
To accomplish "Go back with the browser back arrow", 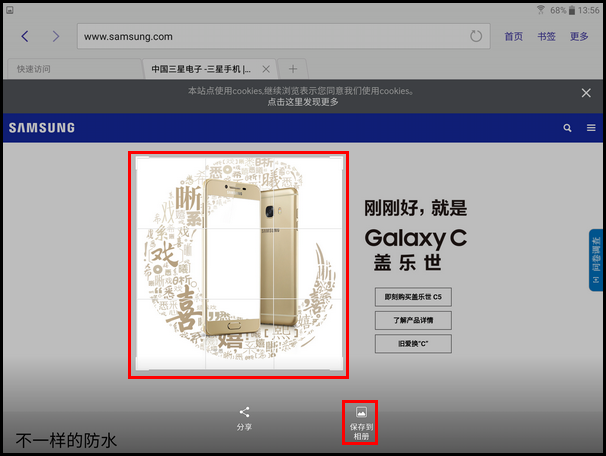I will pos(25,36).
